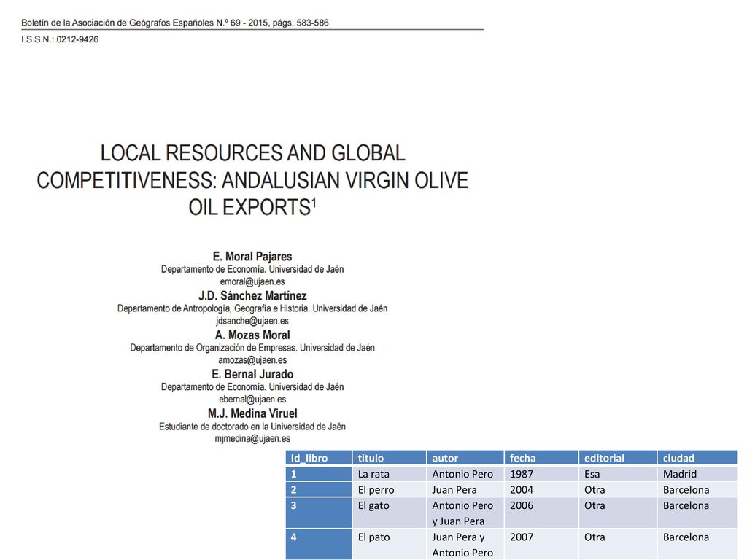Click email 'mjmedina@ujaen.es'
Viewport: 747px width, 560px height.
point(252,438)
